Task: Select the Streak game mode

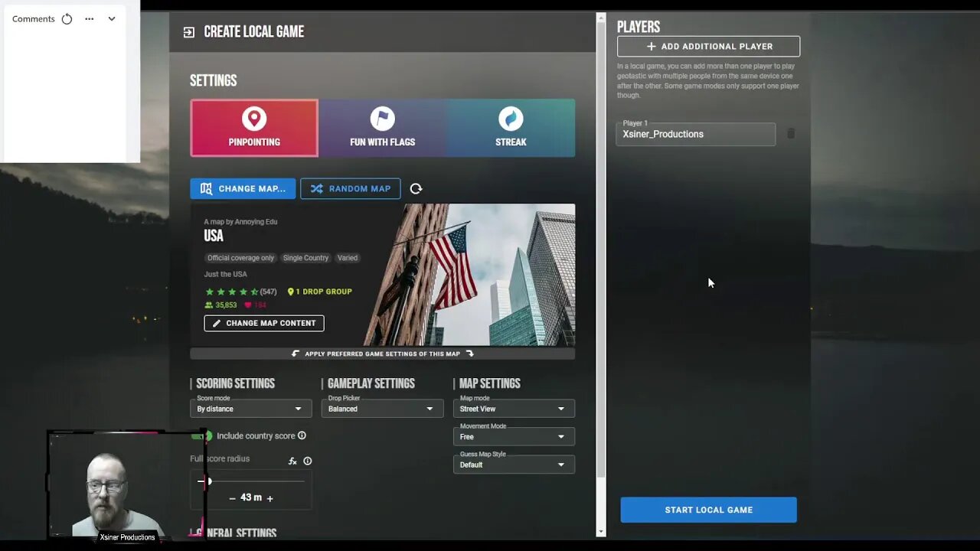Action: point(511,128)
